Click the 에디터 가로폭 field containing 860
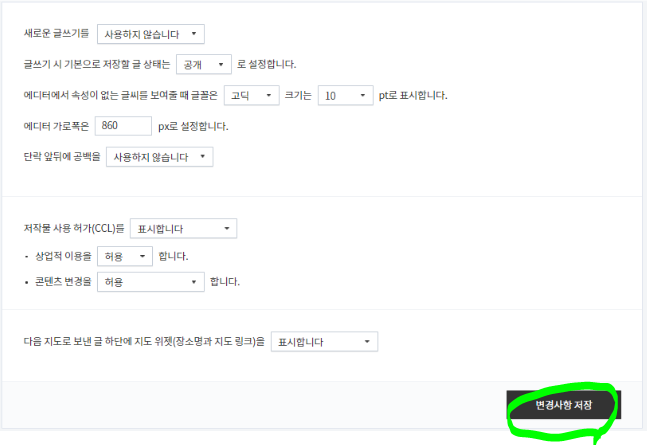 [x=123, y=125]
